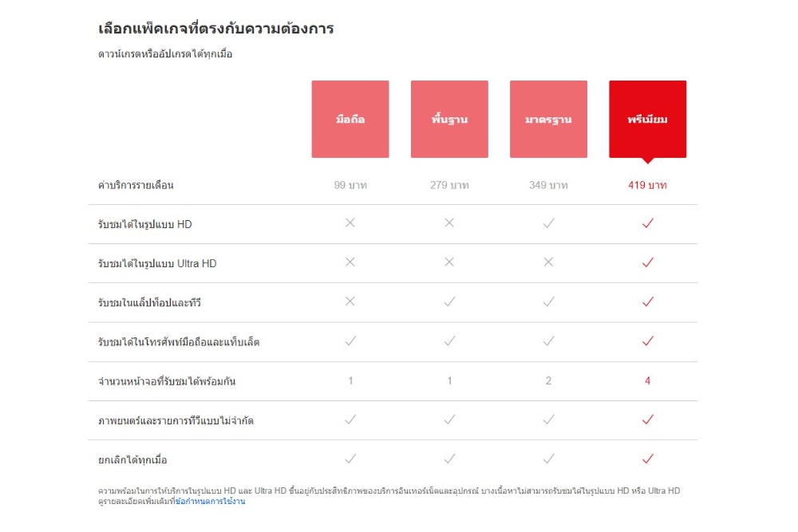Click the mobile viewing checkmark under พื้นฐาน

449,341
